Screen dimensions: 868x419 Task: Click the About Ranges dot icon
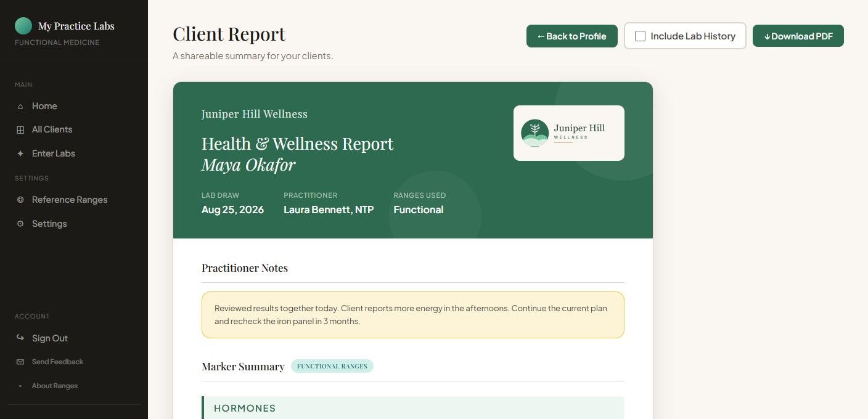tap(20, 386)
